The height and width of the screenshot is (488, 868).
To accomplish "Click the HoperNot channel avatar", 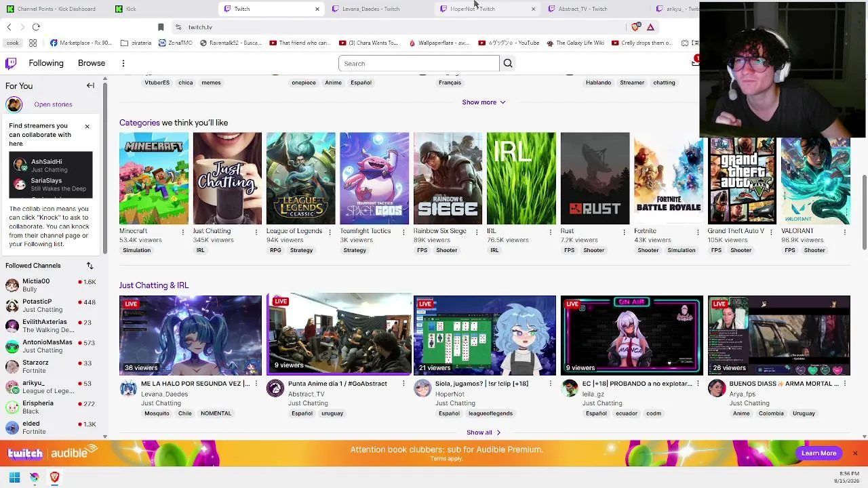I will 422,388.
